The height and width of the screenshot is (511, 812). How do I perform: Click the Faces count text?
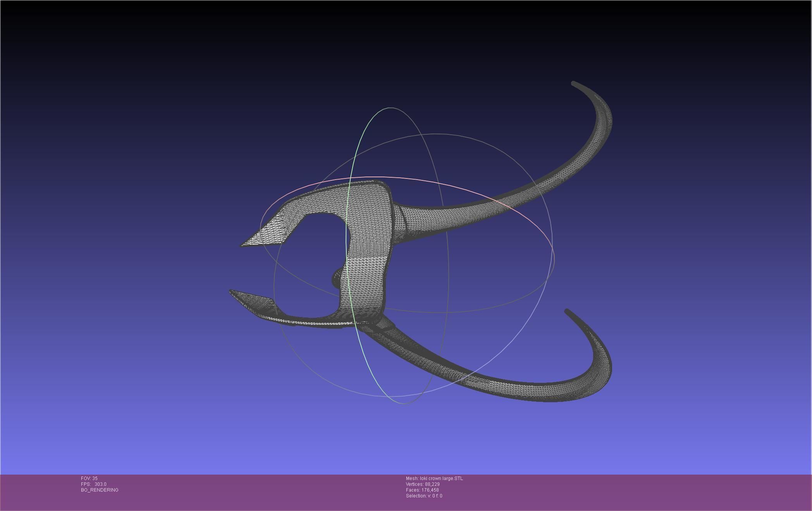(x=422, y=490)
